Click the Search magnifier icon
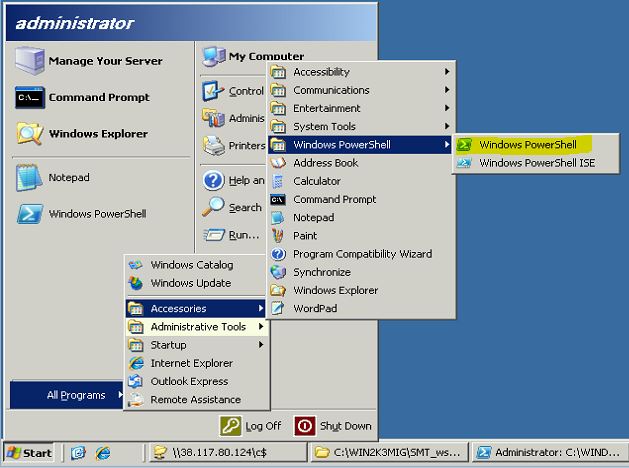Screen dimensions: 629x468 click(213, 207)
